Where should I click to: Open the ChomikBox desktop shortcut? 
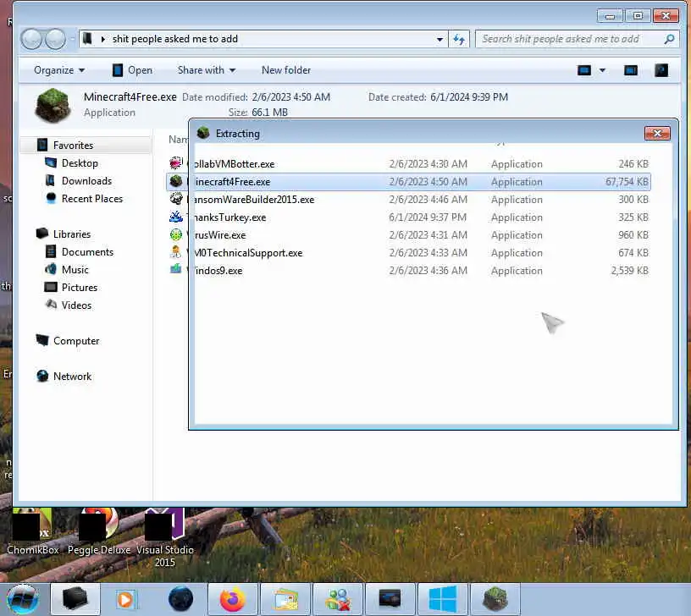coord(33,532)
